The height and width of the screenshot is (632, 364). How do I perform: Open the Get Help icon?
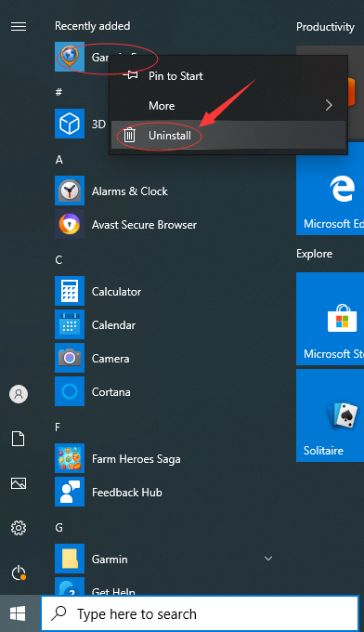pyautogui.click(x=70, y=586)
